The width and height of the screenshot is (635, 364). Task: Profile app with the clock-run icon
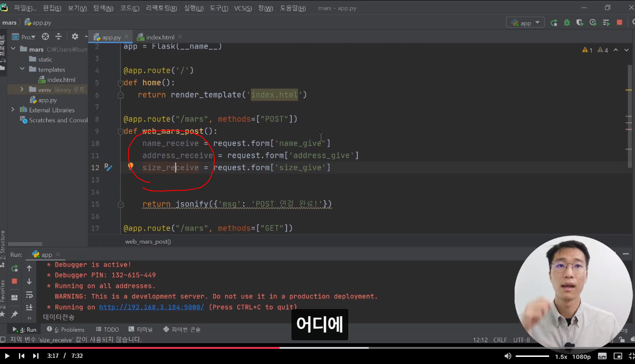pyautogui.click(x=593, y=23)
